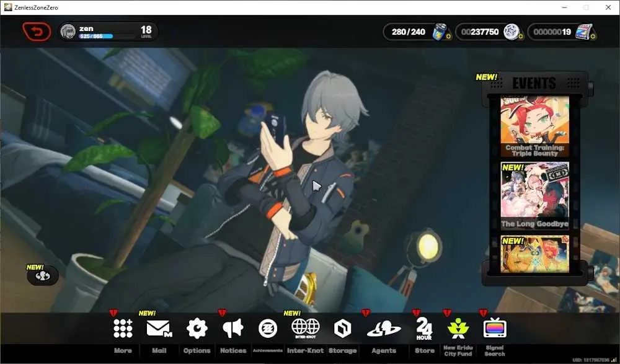This screenshot has height=364, width=620.
Task: Open the Mail envelope icon
Action: [159, 329]
